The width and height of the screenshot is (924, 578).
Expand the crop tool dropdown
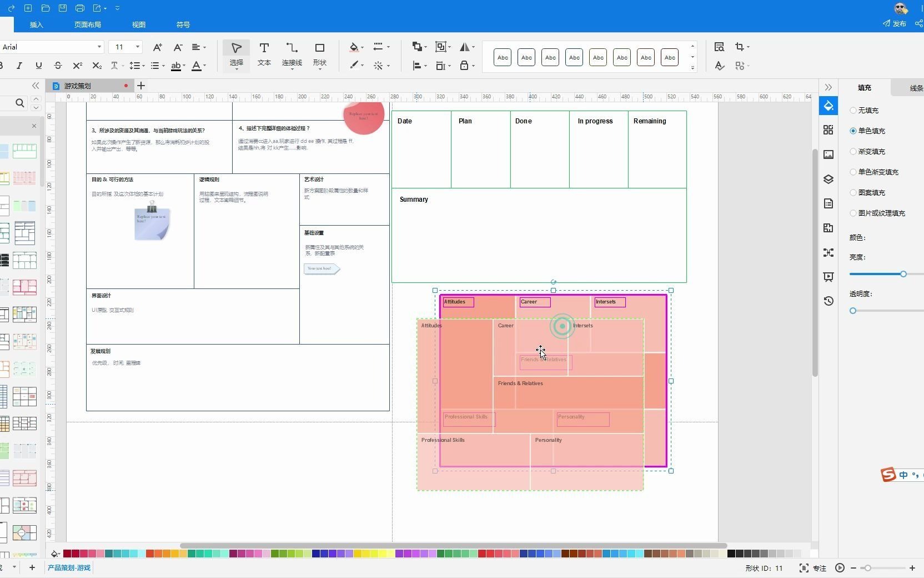748,47
